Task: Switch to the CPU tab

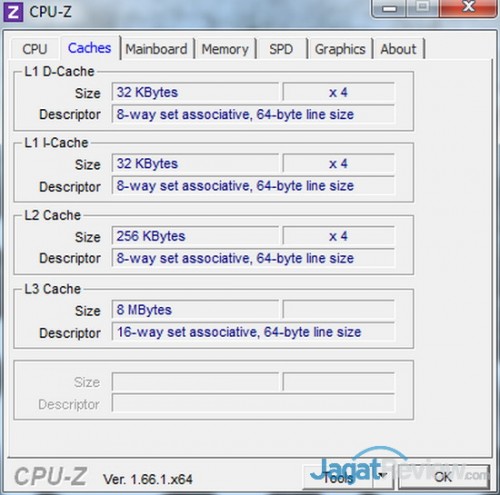Action: [35, 49]
